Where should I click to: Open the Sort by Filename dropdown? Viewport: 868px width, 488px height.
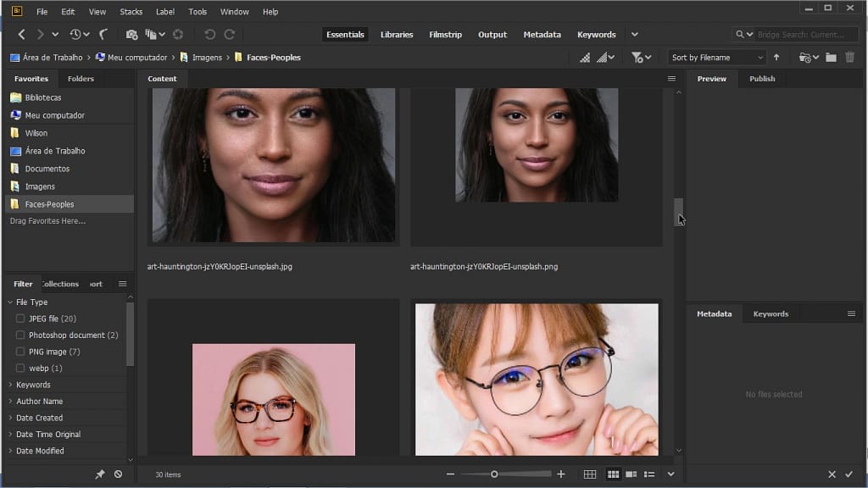(x=716, y=58)
